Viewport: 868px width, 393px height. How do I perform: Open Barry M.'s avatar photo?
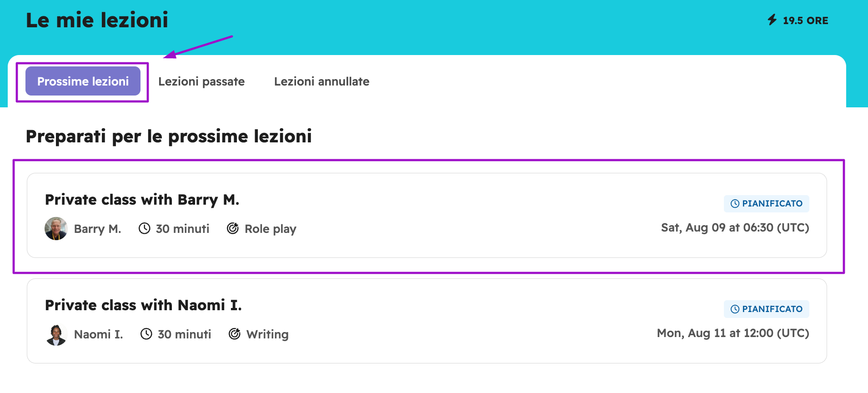pos(56,228)
